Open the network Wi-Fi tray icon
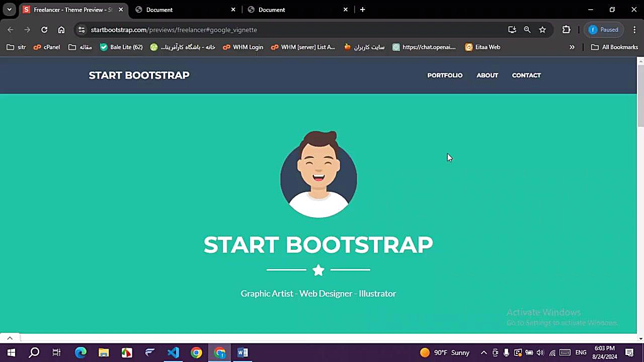The width and height of the screenshot is (644, 362). (x=552, y=352)
